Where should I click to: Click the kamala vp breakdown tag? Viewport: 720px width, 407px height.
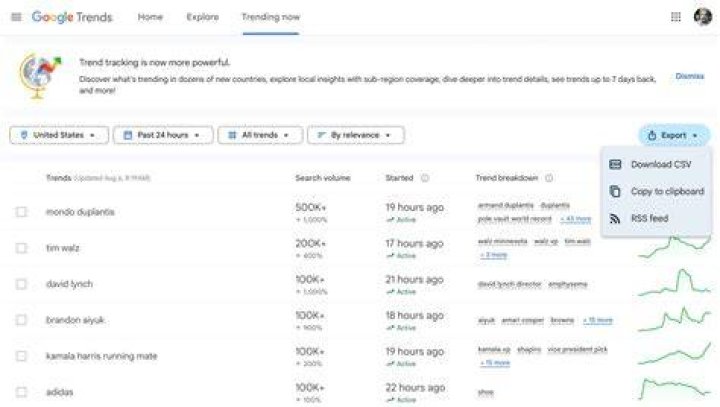(494, 350)
